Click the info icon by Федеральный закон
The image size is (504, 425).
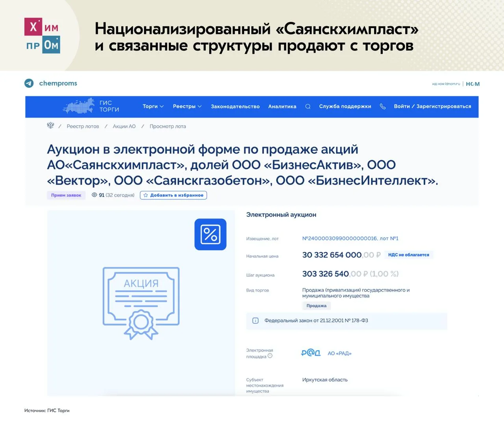(x=255, y=321)
